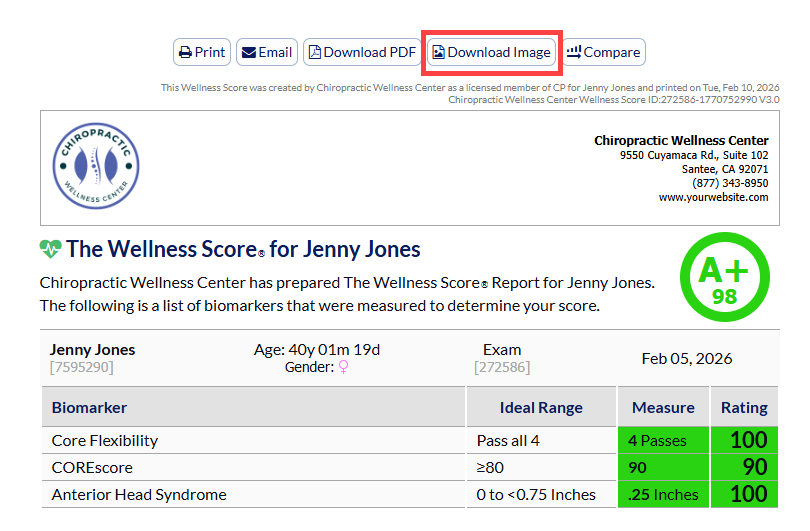
Task: Click the A+ 98 score badge
Action: point(725,277)
